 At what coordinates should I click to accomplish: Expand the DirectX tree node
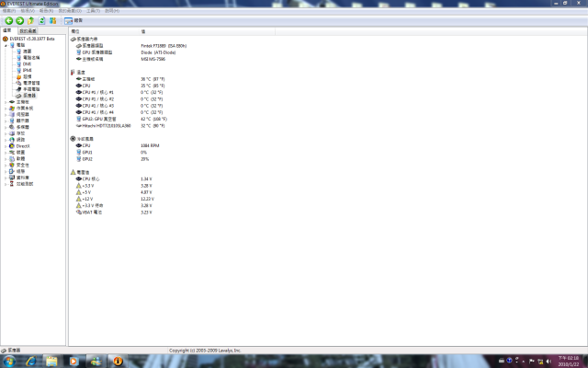(x=6, y=146)
